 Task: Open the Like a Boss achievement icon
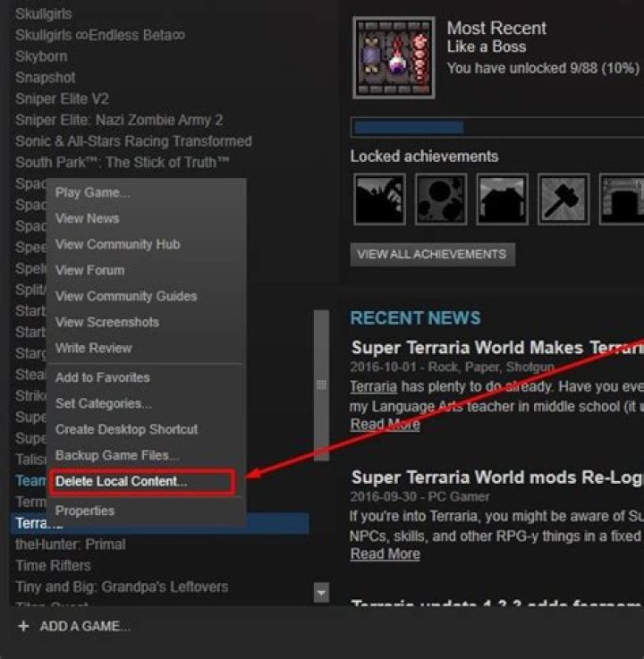[394, 58]
